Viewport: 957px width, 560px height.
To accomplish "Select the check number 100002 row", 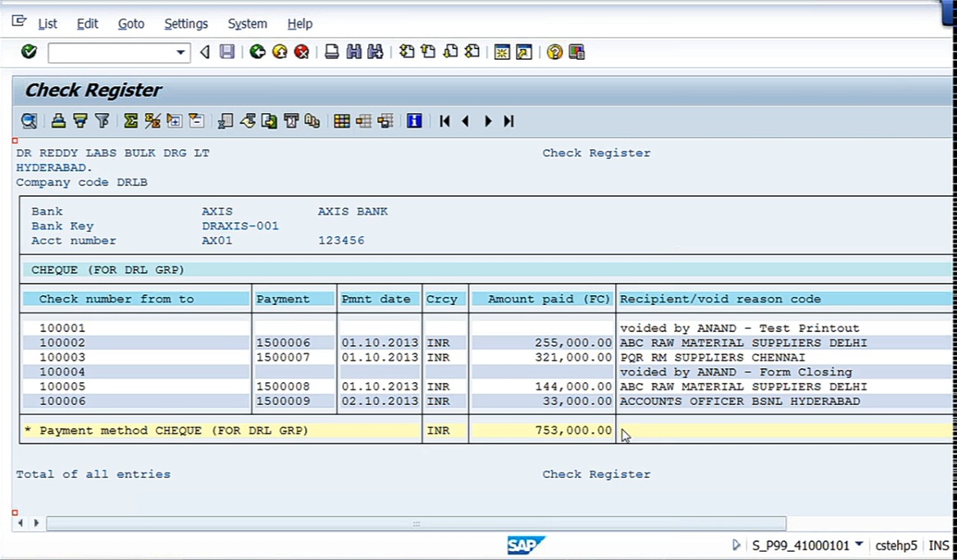I will [62, 343].
